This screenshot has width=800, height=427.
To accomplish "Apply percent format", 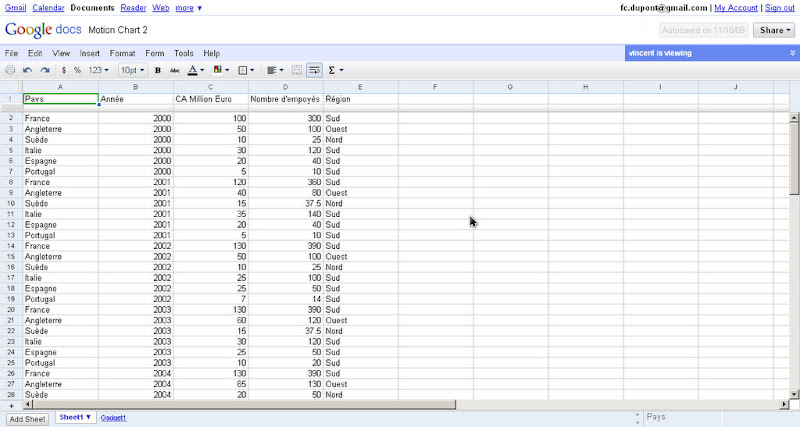I will (77, 70).
